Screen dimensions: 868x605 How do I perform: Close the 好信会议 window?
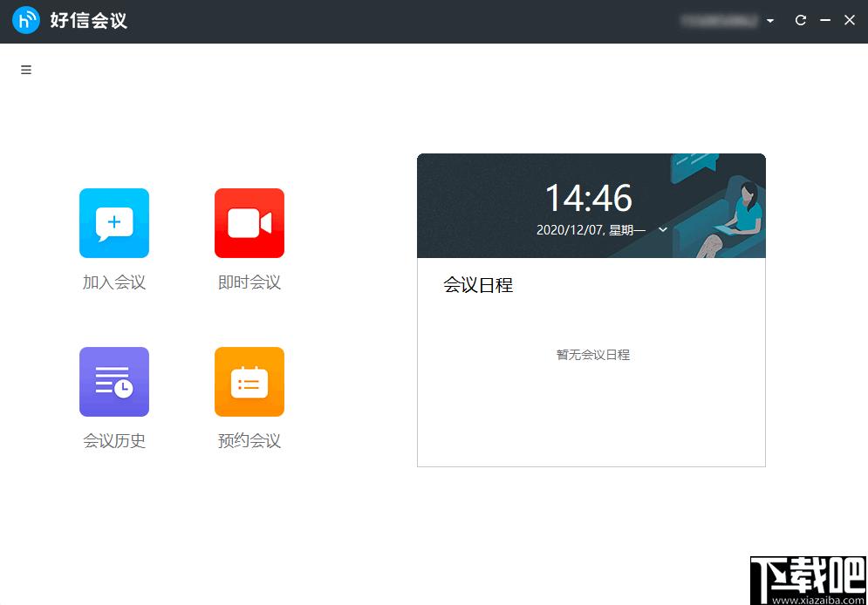[850, 20]
